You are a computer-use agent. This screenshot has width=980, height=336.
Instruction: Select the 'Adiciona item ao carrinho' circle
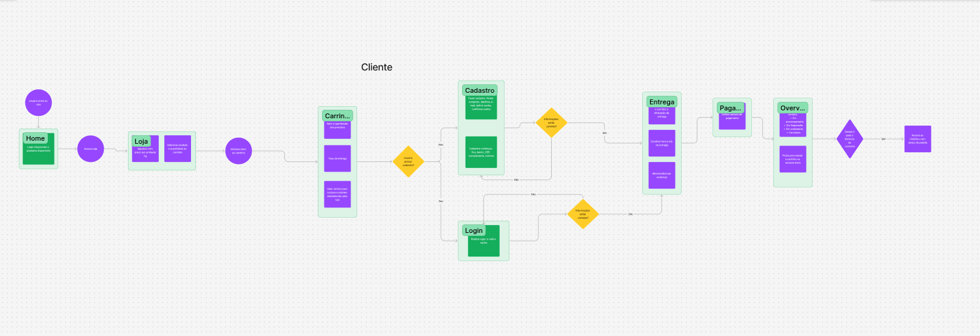coord(238,150)
